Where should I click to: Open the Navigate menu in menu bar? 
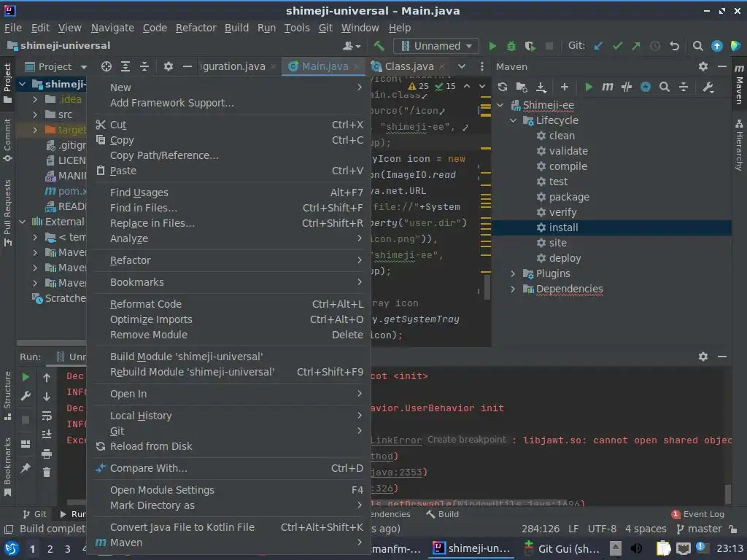112,28
